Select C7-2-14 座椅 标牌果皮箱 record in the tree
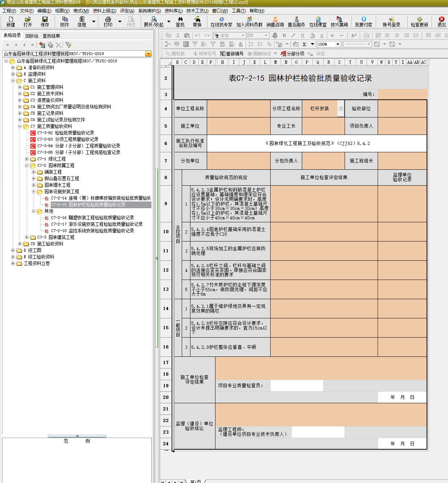This screenshot has height=483, width=448. 101,198
